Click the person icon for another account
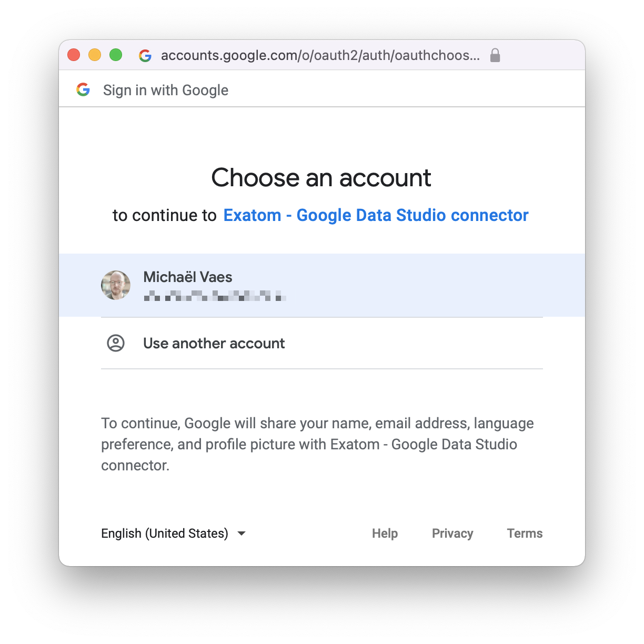Screen dimensions: 644x644 coord(116,343)
